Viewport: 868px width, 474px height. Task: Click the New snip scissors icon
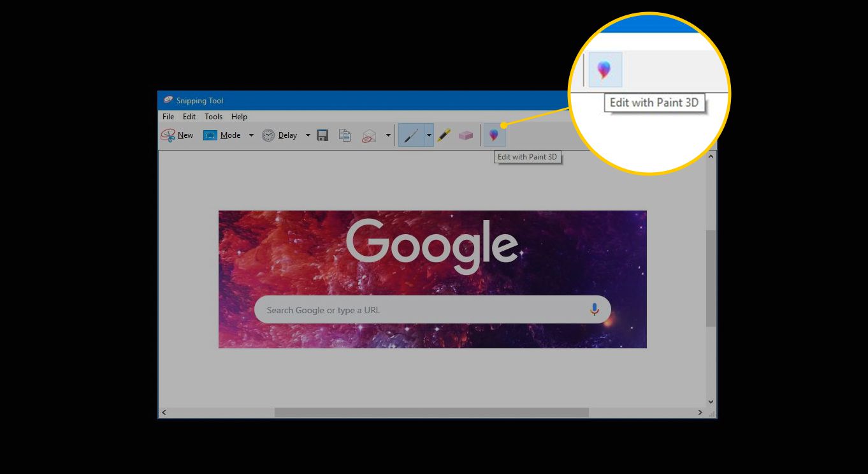(x=168, y=135)
